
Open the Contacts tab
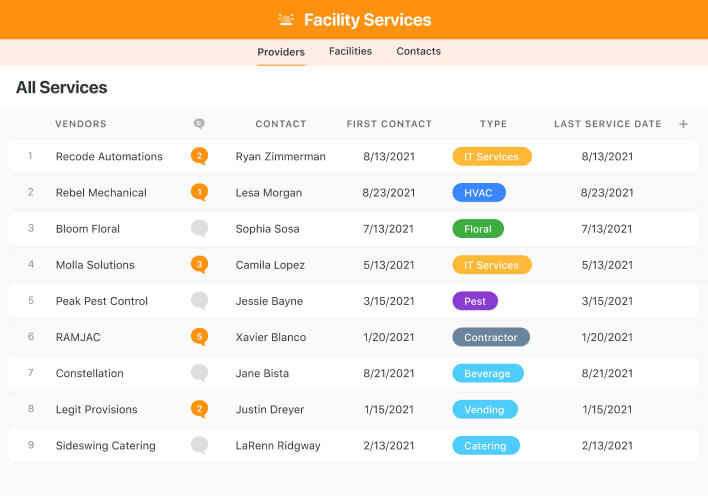pyautogui.click(x=418, y=51)
